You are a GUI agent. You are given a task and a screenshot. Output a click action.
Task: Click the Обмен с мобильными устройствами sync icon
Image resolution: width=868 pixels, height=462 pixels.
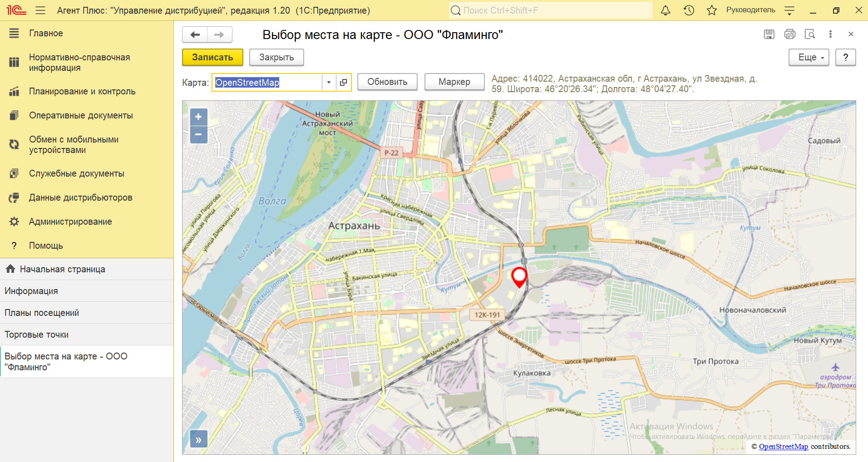tap(14, 144)
